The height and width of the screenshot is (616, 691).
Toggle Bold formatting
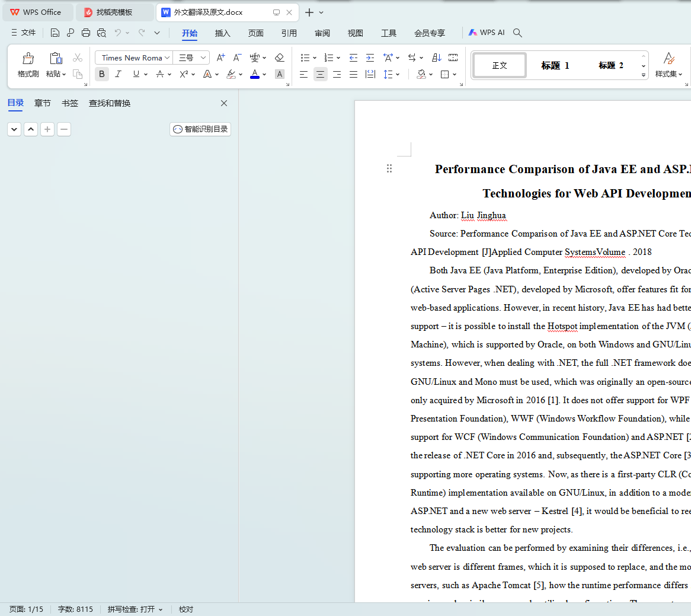102,74
